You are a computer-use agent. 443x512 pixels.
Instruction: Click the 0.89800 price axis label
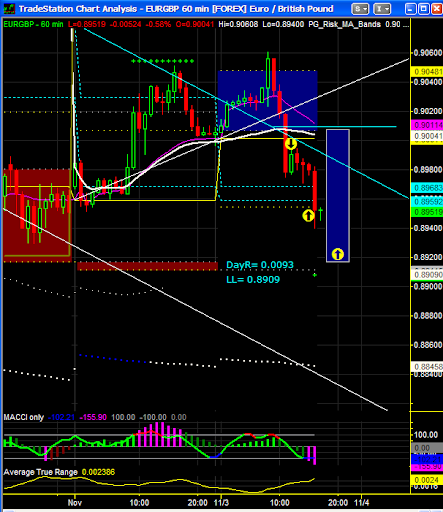click(428, 170)
